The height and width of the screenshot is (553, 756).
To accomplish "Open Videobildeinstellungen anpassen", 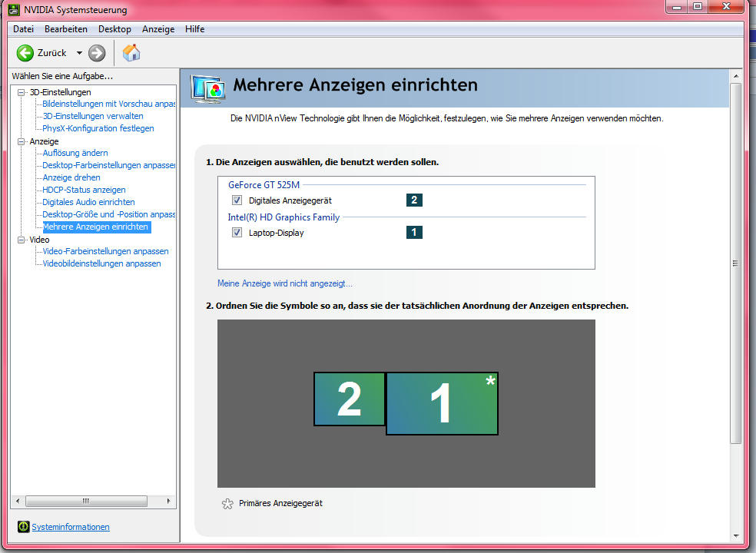I will tap(101, 263).
